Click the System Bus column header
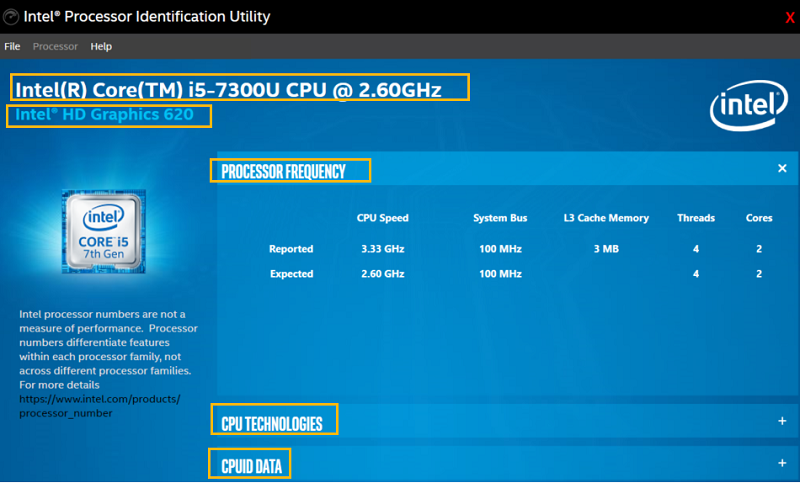Screen dimensions: 800x483 pyautogui.click(x=500, y=218)
